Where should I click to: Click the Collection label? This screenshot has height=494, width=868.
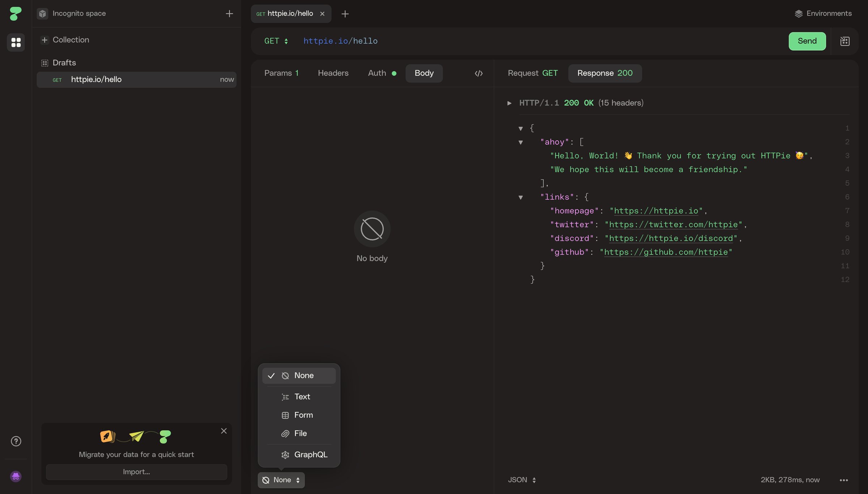point(71,40)
